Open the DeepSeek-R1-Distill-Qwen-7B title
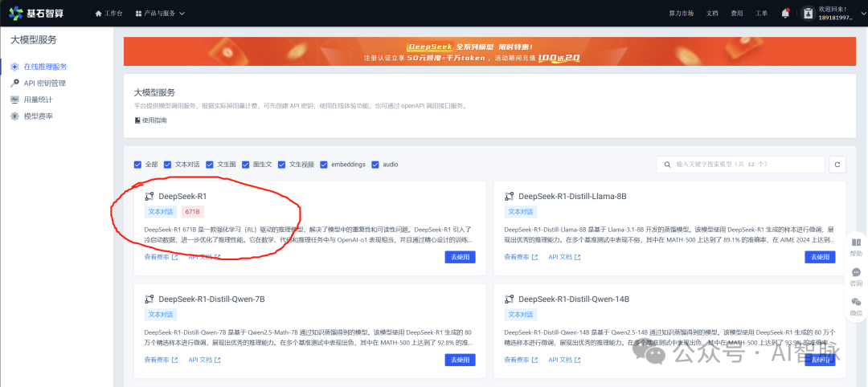The image size is (868, 387). (x=211, y=299)
